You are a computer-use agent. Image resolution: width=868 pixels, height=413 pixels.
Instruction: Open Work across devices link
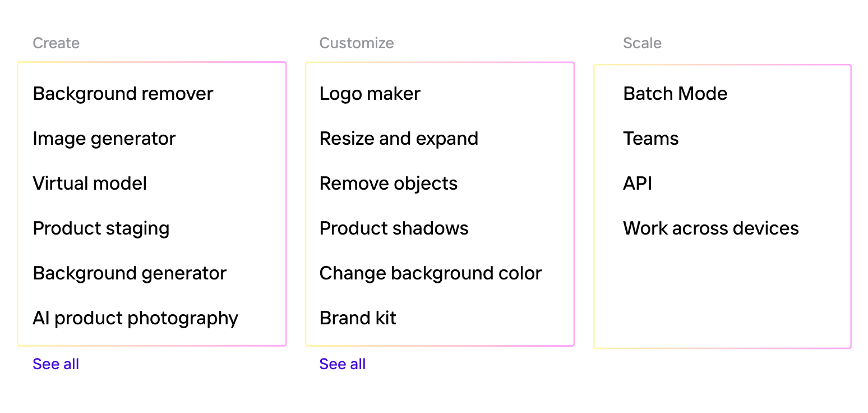(x=710, y=228)
